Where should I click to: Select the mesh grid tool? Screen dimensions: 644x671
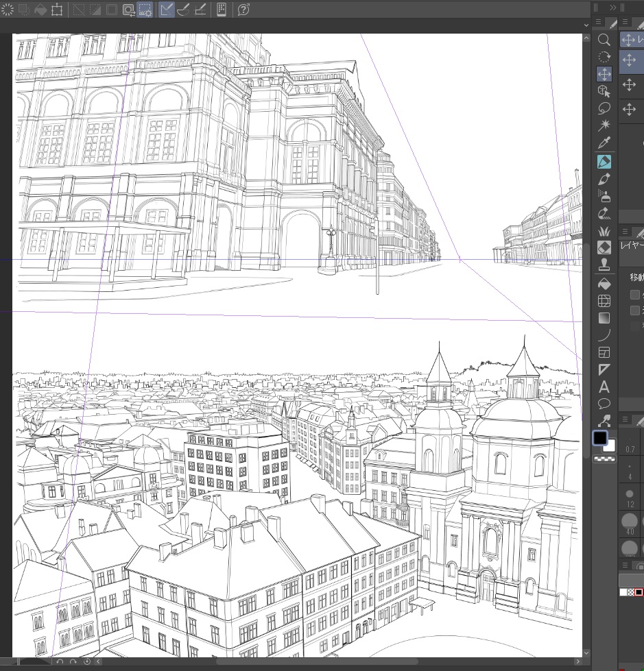(604, 301)
